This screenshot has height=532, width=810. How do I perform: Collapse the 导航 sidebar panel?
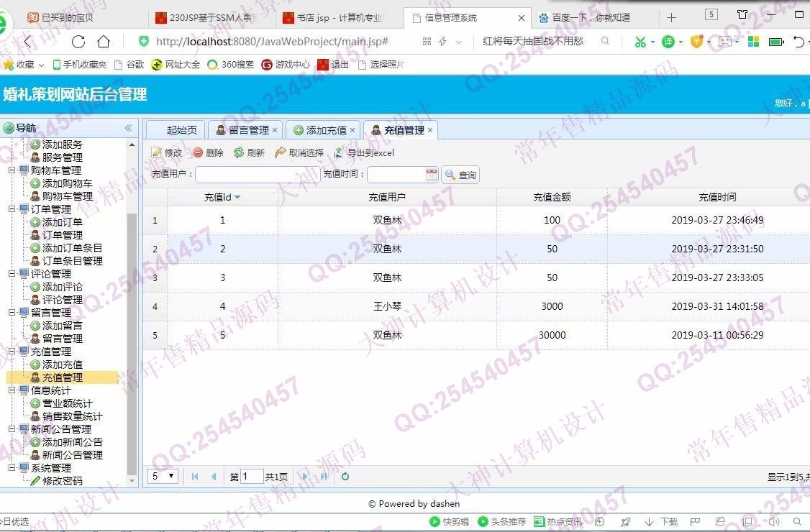(x=129, y=128)
